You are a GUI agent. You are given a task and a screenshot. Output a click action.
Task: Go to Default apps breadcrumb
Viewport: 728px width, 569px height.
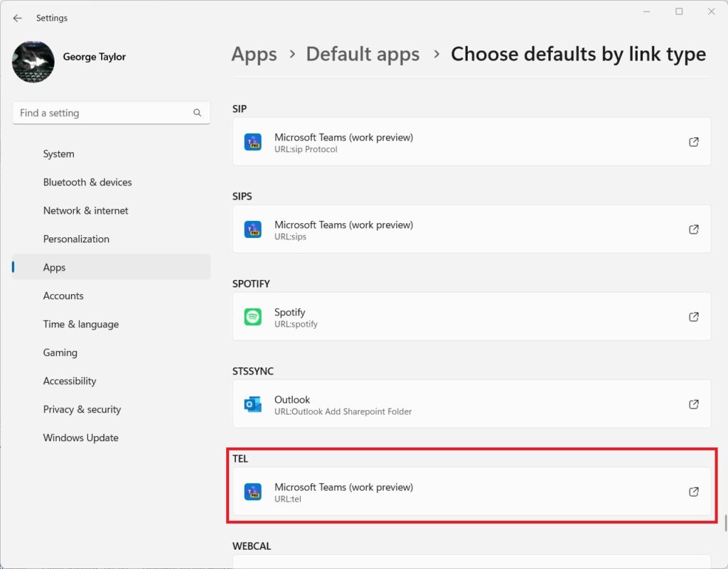click(363, 54)
